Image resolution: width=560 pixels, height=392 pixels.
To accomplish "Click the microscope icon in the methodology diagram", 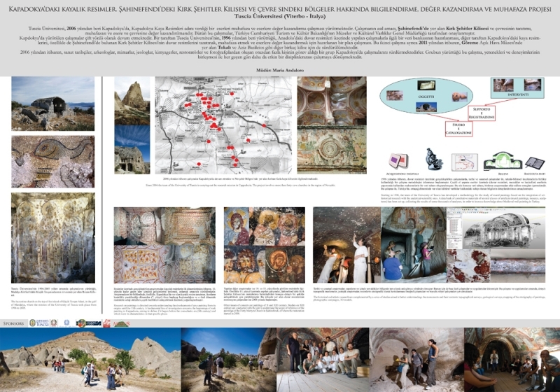I will (x=433, y=160).
